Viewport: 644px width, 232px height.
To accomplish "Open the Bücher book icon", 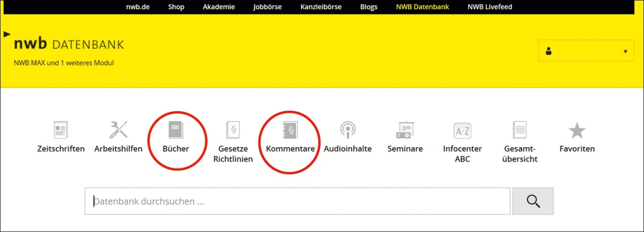I will pyautogui.click(x=176, y=130).
